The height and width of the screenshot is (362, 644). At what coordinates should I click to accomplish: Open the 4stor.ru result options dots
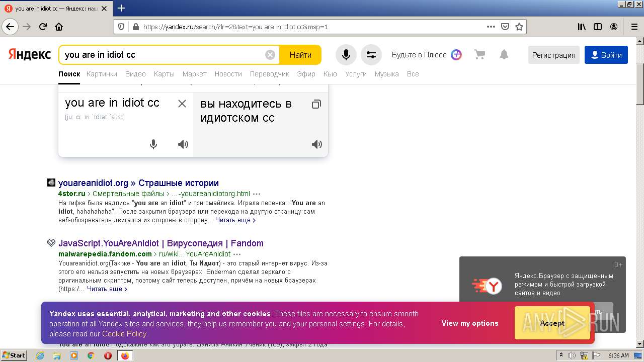pyautogui.click(x=257, y=194)
